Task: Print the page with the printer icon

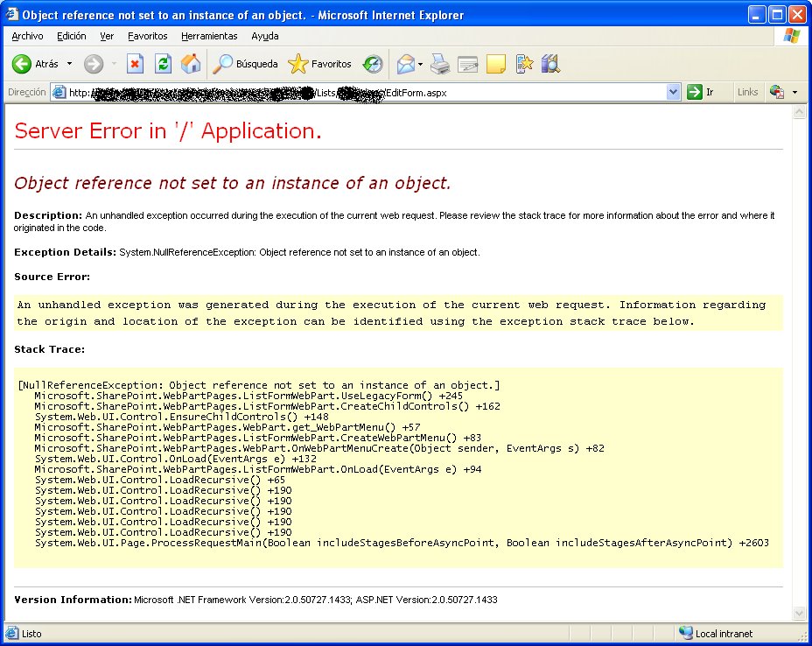Action: [440, 64]
